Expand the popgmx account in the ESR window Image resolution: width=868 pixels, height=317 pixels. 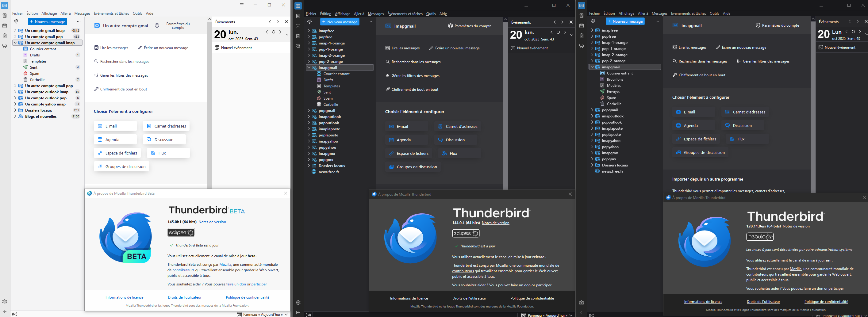pos(592,159)
